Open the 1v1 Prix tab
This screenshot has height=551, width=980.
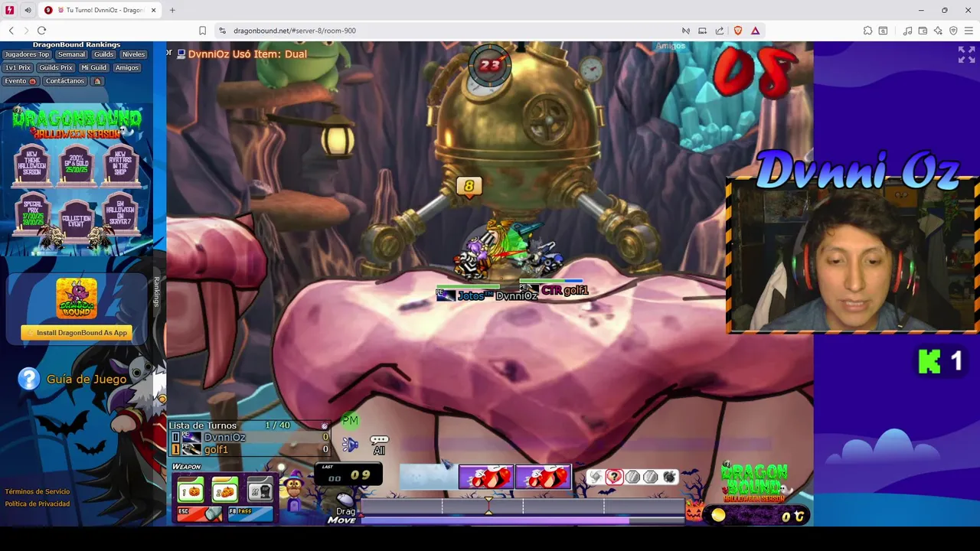(x=18, y=67)
